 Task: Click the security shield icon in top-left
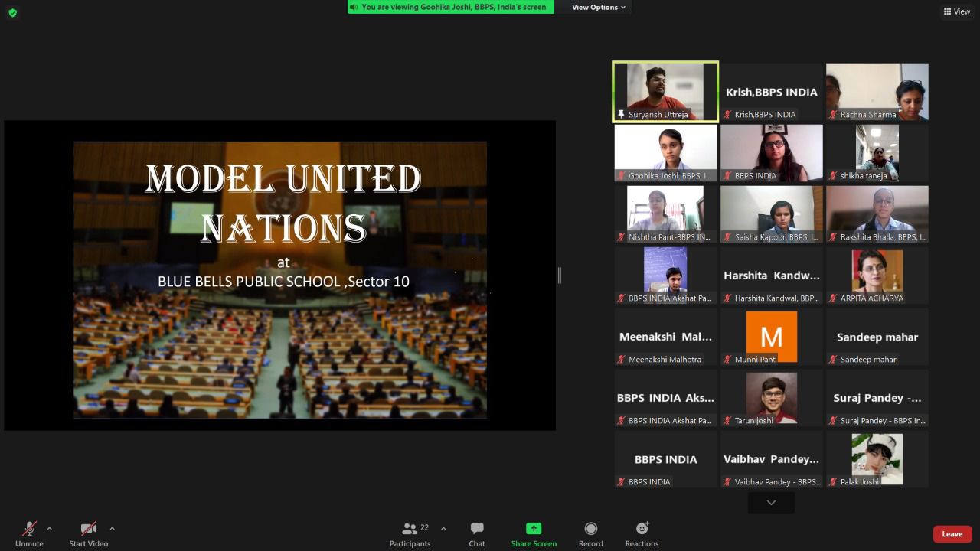point(12,12)
